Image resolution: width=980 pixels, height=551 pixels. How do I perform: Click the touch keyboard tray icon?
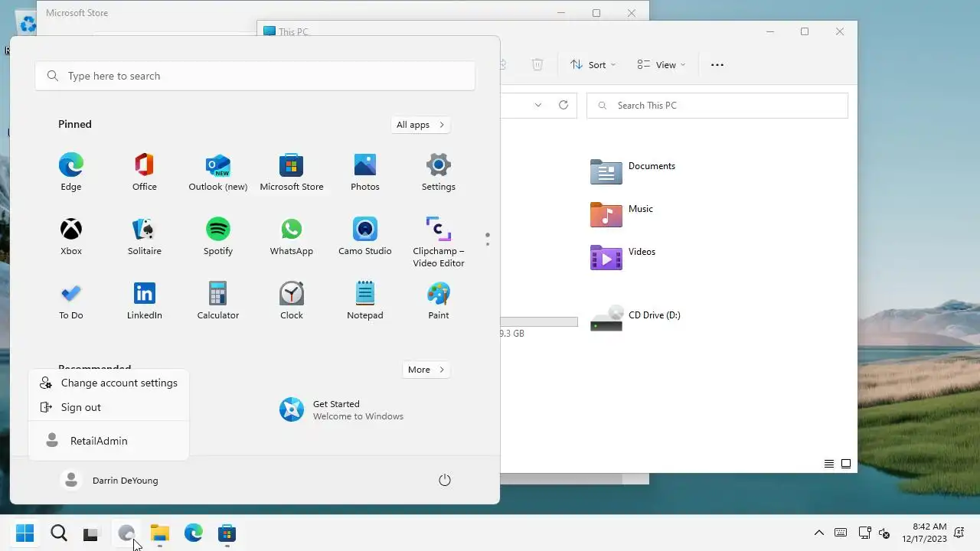pyautogui.click(x=841, y=533)
